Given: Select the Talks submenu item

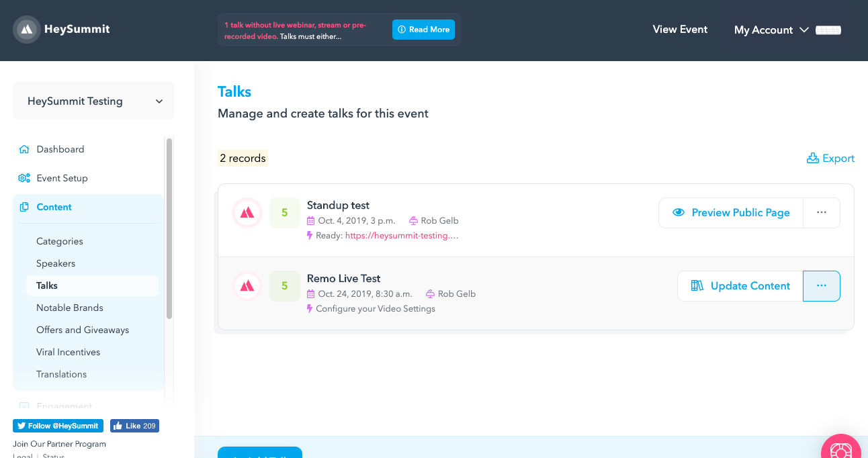Looking at the screenshot, I should click(x=93, y=285).
